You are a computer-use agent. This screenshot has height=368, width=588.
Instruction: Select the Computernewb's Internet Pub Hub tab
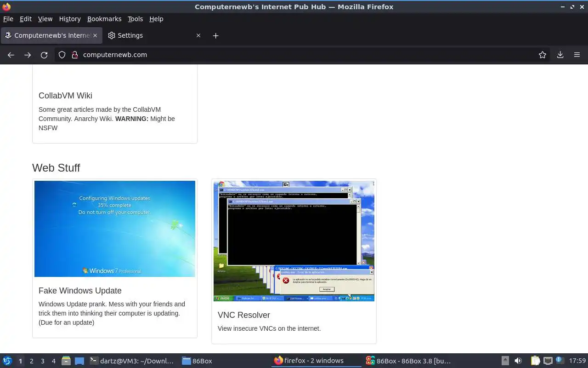(51, 35)
